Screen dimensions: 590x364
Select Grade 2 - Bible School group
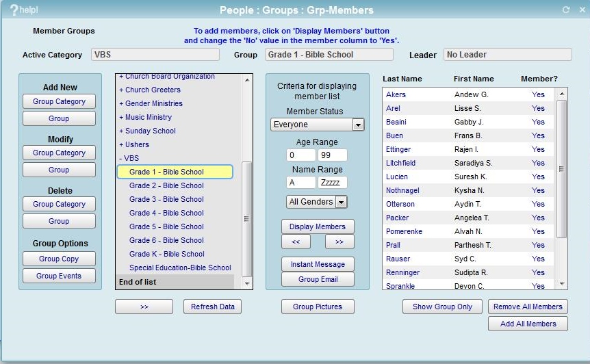pos(166,185)
